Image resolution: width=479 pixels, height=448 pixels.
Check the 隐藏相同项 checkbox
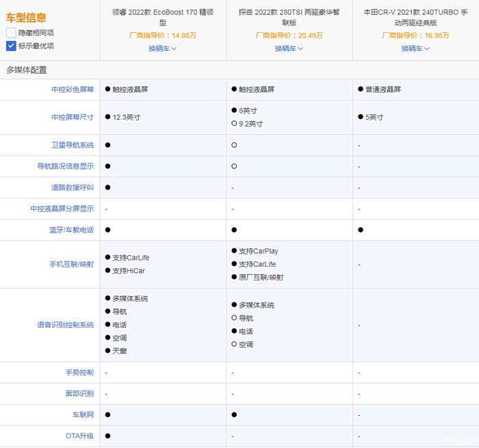pyautogui.click(x=11, y=33)
